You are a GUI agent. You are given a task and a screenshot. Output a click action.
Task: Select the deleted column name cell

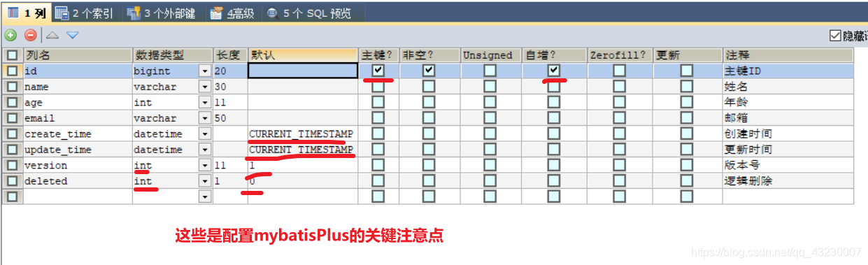[77, 181]
